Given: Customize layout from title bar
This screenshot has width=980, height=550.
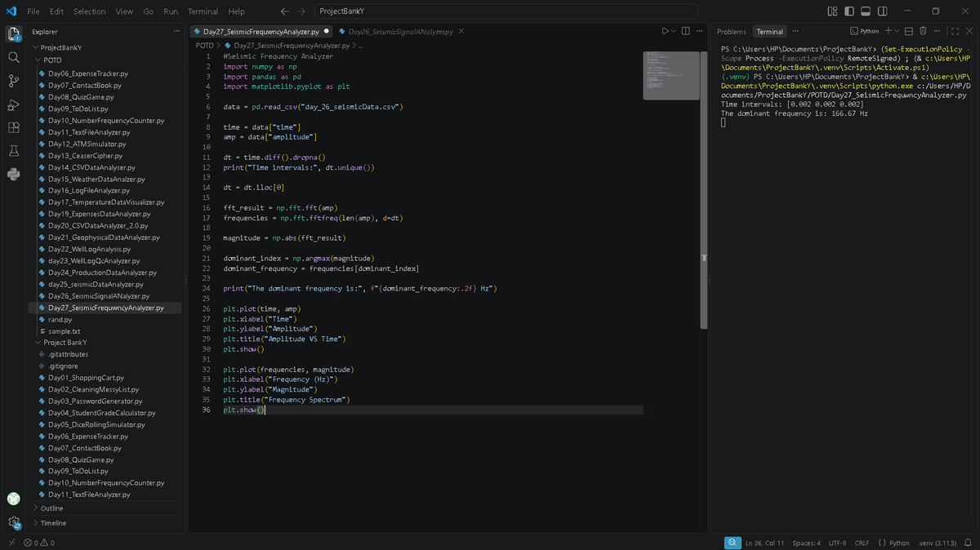Looking at the screenshot, I should [x=831, y=11].
